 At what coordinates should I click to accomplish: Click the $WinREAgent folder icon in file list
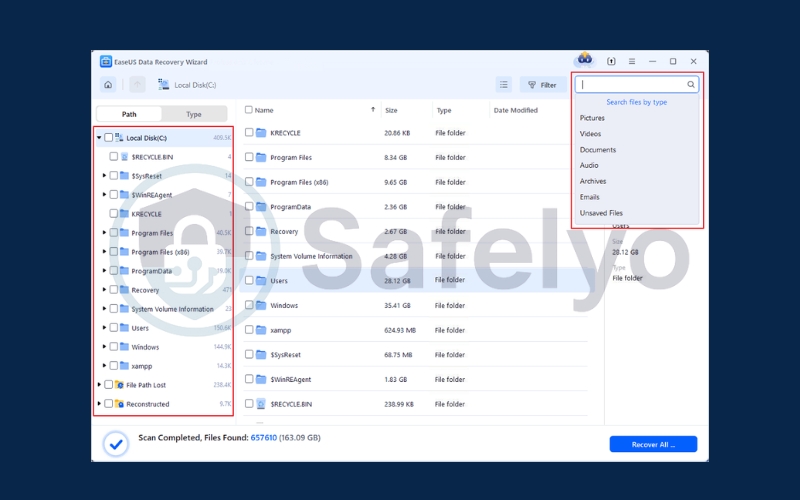tap(261, 379)
